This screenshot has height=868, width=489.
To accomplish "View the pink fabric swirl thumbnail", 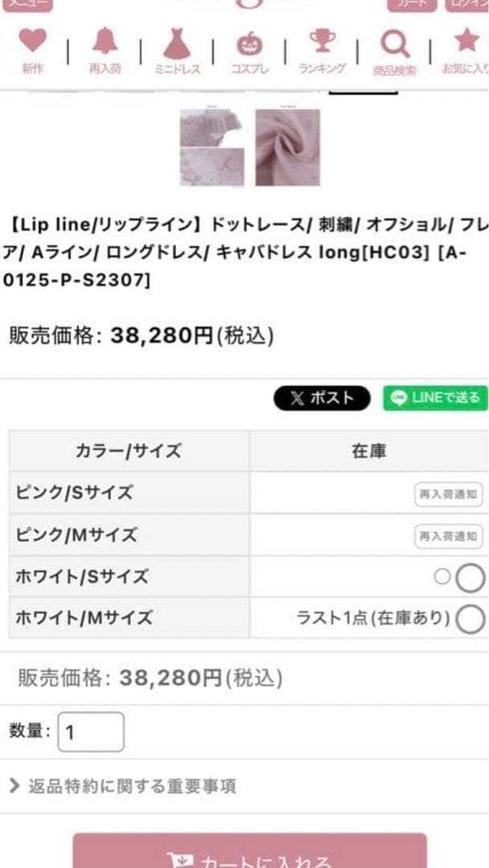I will click(287, 147).
